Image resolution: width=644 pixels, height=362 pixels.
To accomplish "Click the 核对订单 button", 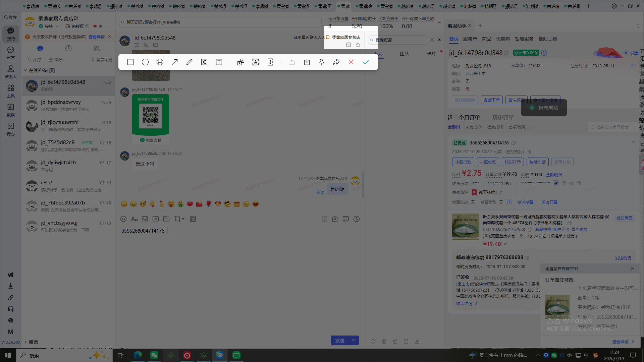I will [x=513, y=162].
